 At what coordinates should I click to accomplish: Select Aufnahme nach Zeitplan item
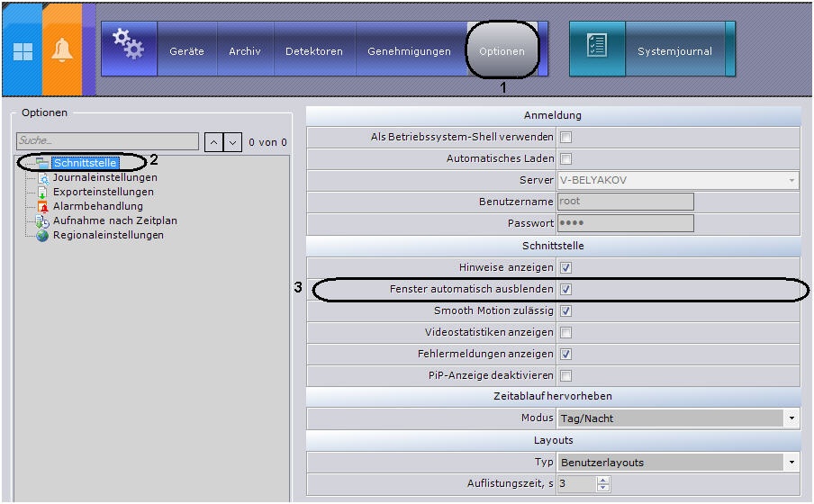pyautogui.click(x=114, y=220)
